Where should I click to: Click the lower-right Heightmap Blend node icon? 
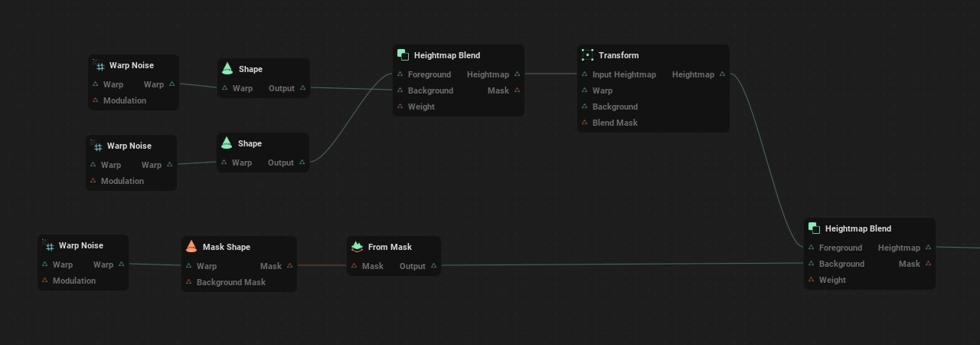(814, 228)
